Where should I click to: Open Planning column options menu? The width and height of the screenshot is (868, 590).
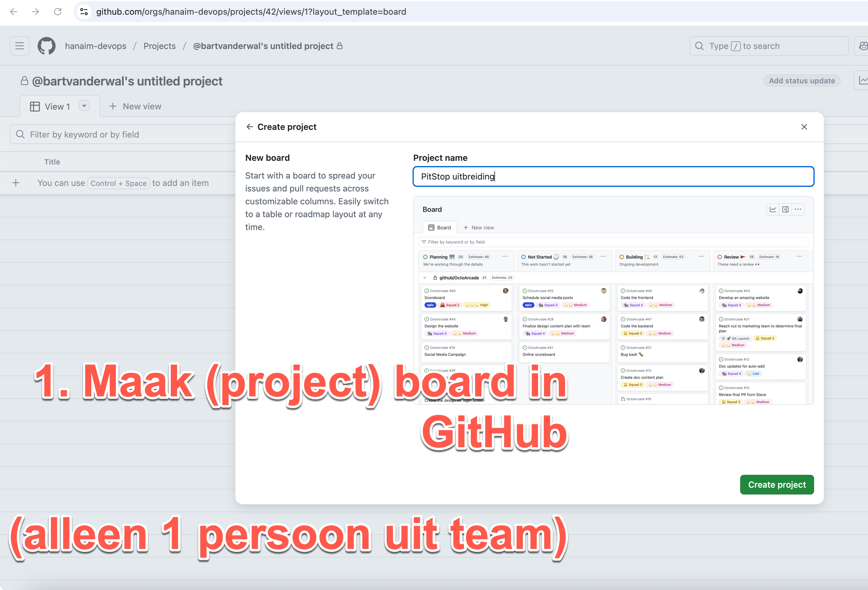(504, 257)
